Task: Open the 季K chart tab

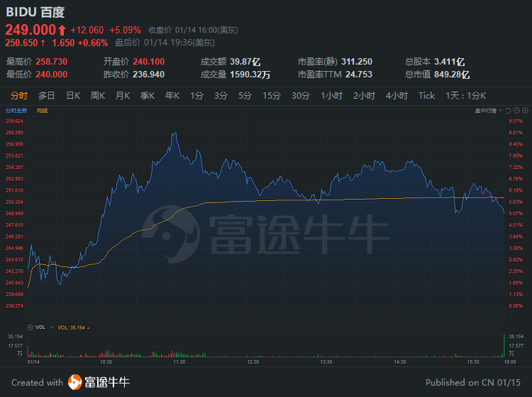Action: (148, 96)
